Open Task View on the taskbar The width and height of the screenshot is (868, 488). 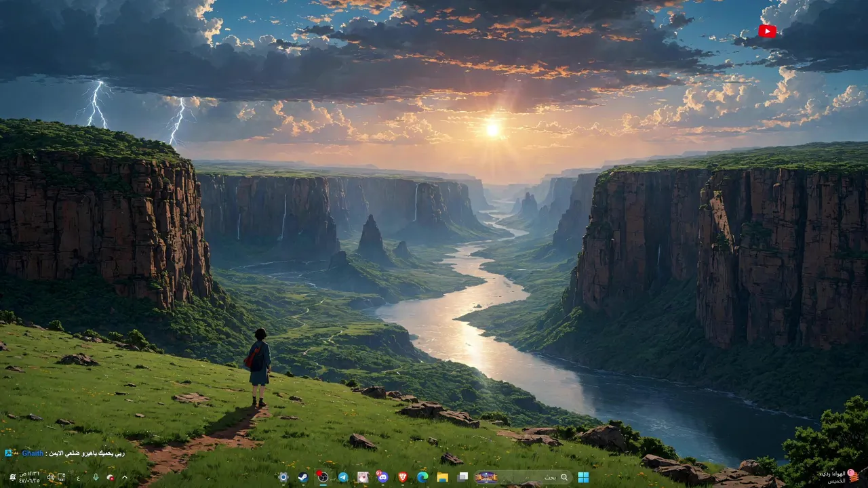pyautogui.click(x=462, y=477)
